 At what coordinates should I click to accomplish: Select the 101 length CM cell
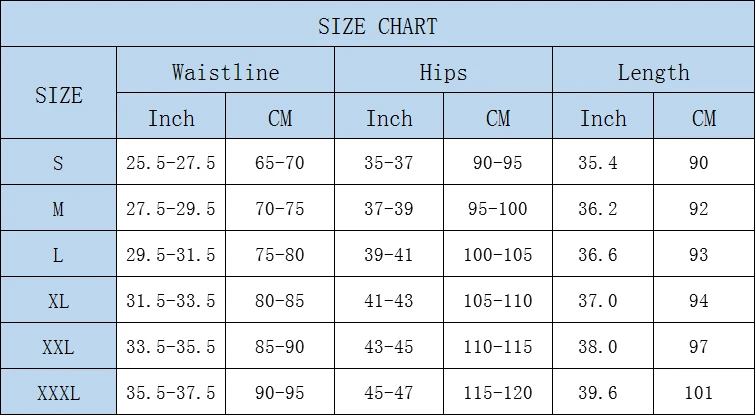click(704, 392)
